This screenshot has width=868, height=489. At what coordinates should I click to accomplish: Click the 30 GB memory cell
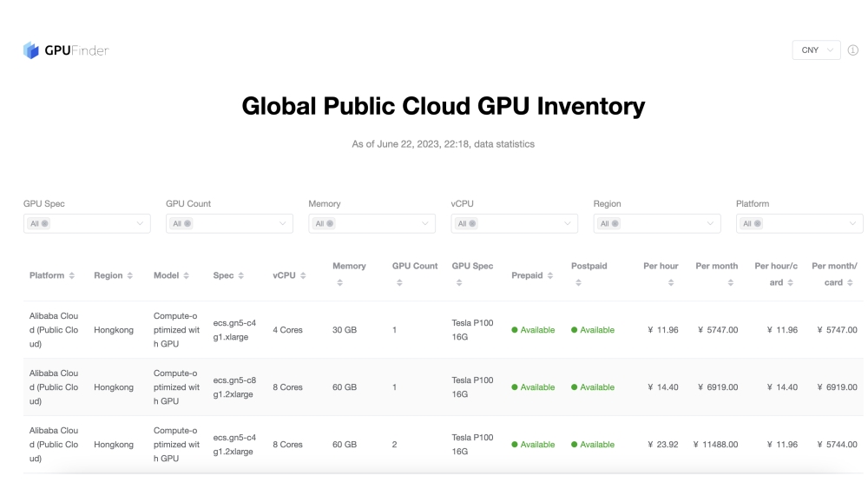click(345, 330)
